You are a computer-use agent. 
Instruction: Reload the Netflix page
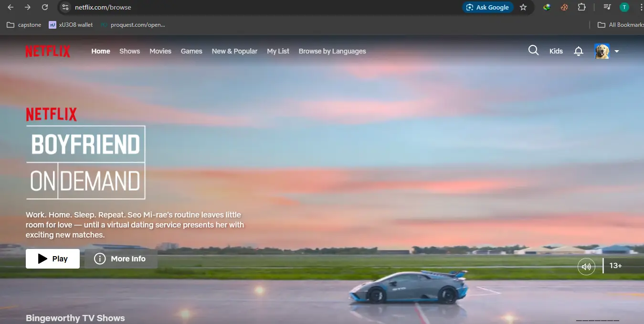pos(45,7)
